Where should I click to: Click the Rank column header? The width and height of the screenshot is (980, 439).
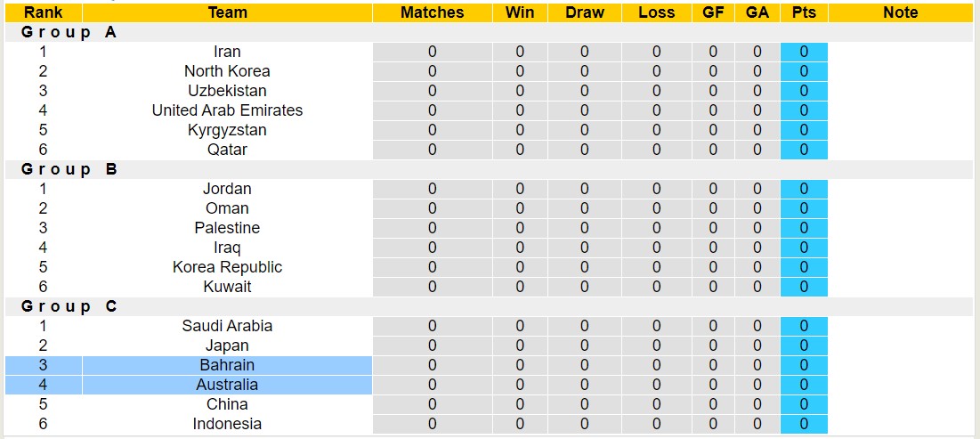(x=43, y=12)
